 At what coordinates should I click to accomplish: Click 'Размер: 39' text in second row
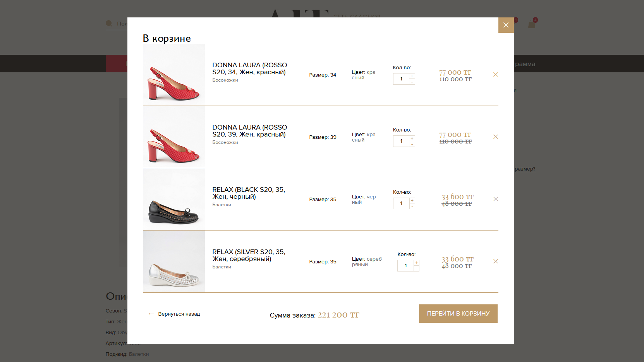[x=323, y=137]
